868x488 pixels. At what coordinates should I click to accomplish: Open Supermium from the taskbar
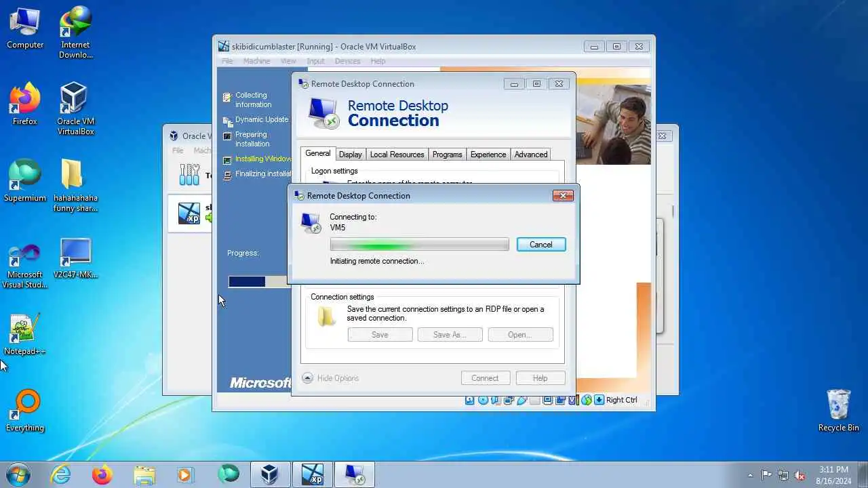(229, 474)
